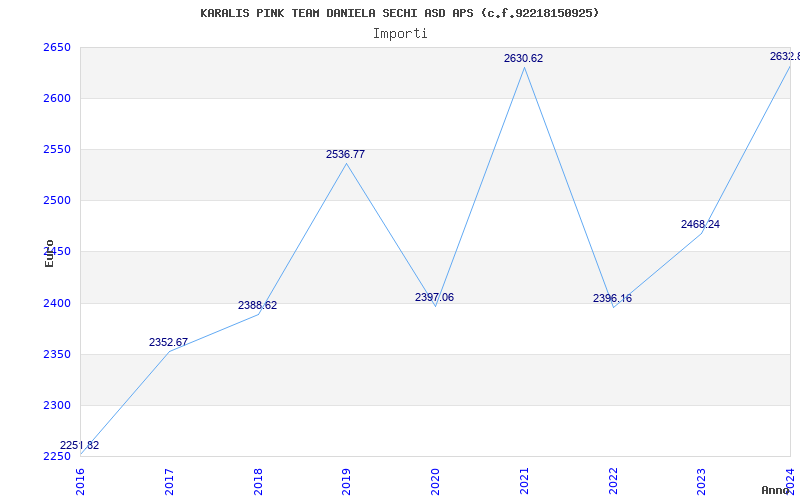Click the x-axis year 2016
Viewport: 800px width, 500px height.
81,482
